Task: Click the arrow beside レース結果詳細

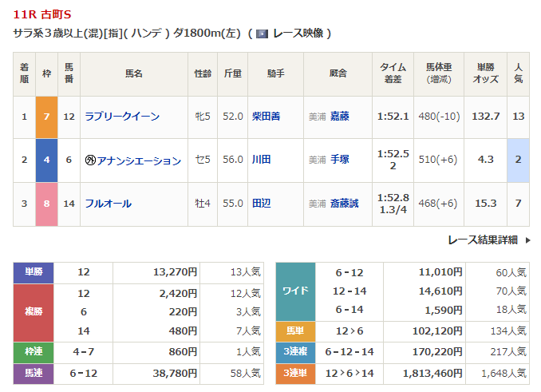Action: pos(527,240)
